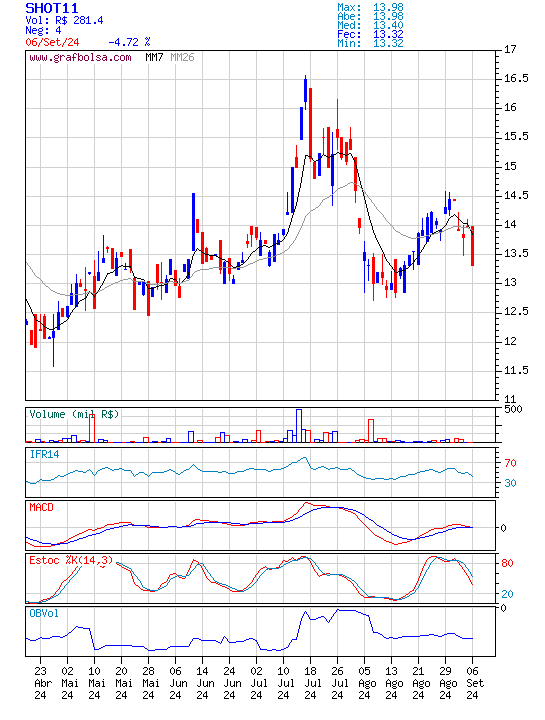The image size is (545, 720).
Task: Click the 06/Set/24 date text
Action: point(52,42)
